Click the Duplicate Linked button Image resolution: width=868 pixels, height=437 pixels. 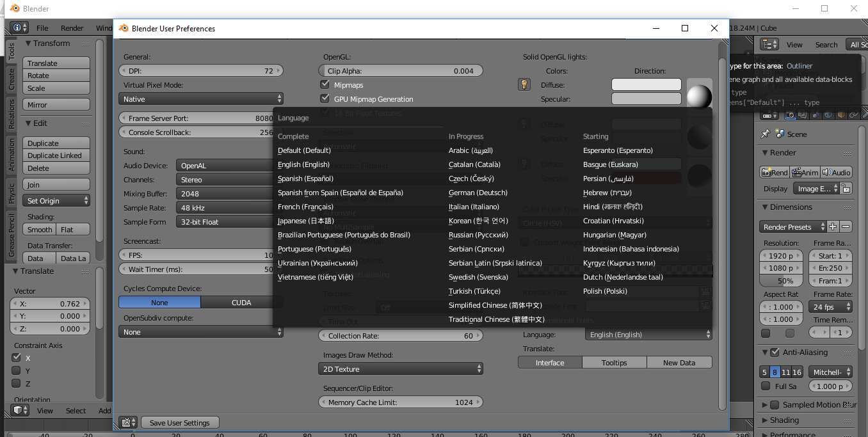tap(56, 155)
